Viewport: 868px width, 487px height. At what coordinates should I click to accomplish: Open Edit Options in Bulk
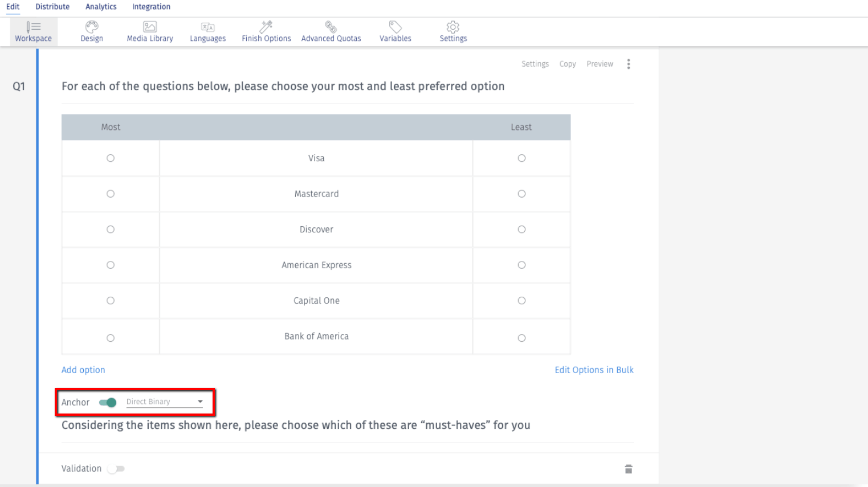594,370
